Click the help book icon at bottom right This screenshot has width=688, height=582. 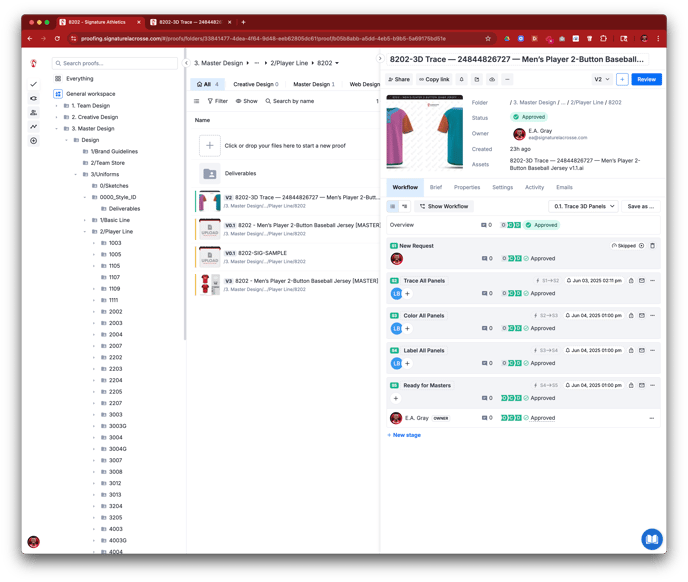(651, 539)
